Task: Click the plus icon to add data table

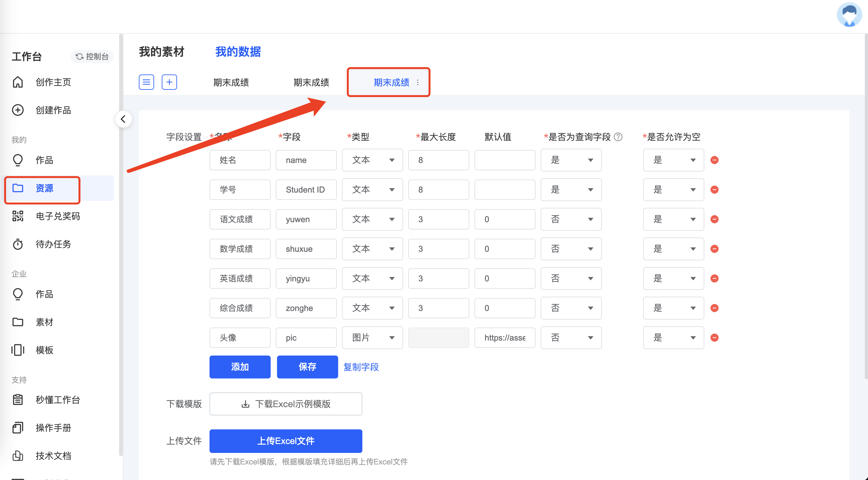Action: pyautogui.click(x=169, y=82)
